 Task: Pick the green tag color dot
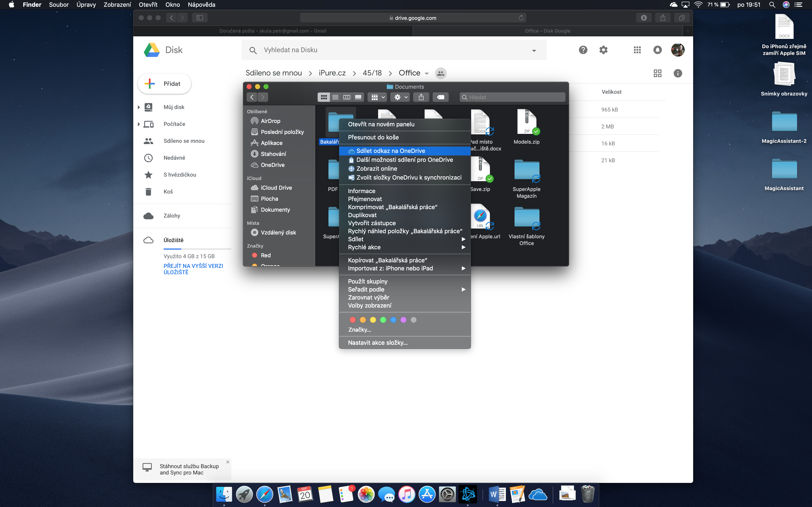tap(383, 320)
